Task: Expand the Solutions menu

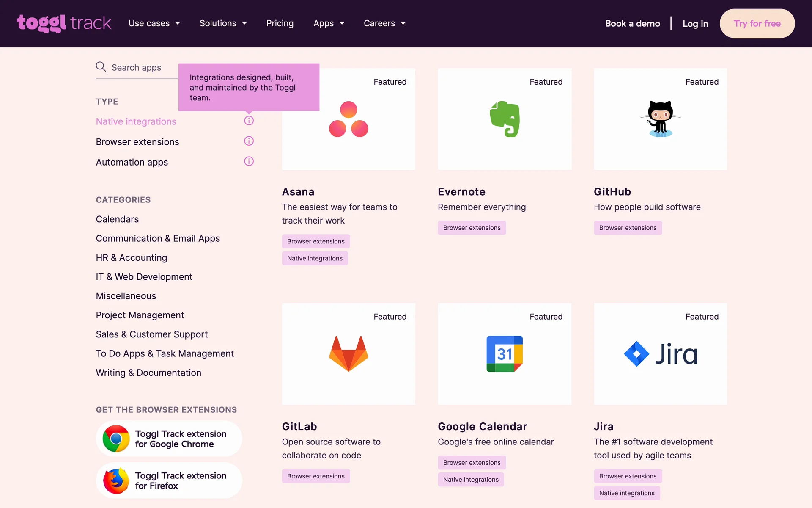Action: [223, 23]
